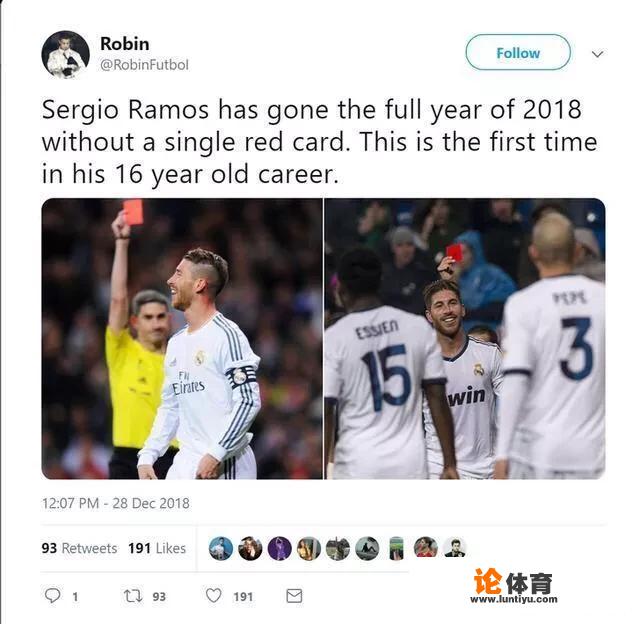This screenshot has height=624, width=640.
Task: View the 93 Retweets list
Action: click(x=79, y=548)
